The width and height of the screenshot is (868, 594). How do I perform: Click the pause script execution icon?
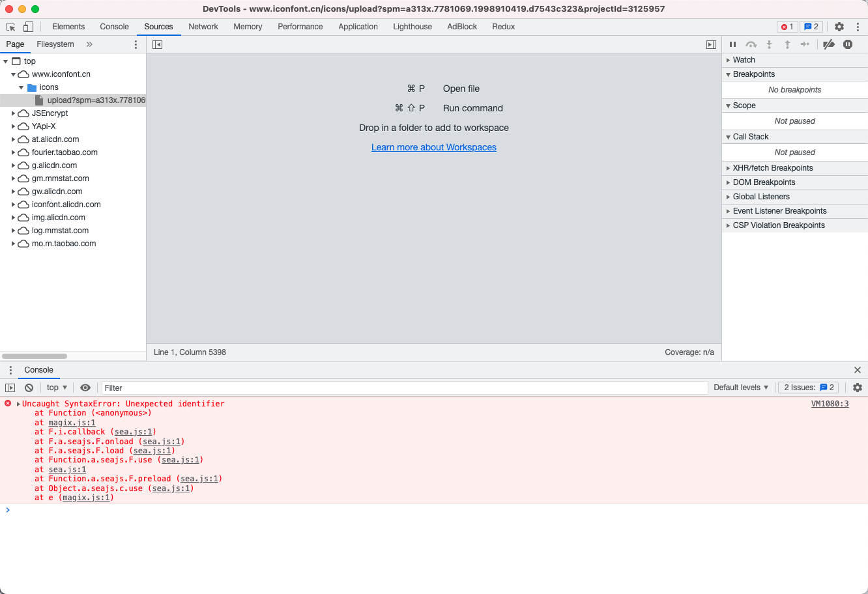pos(732,44)
